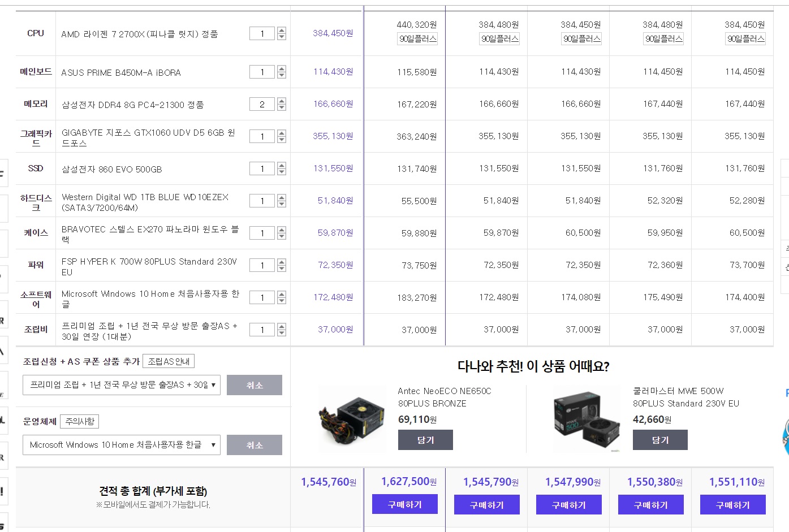
Task: Increase quantity for 프리미엄 조립 assembly fee
Action: (x=282, y=326)
